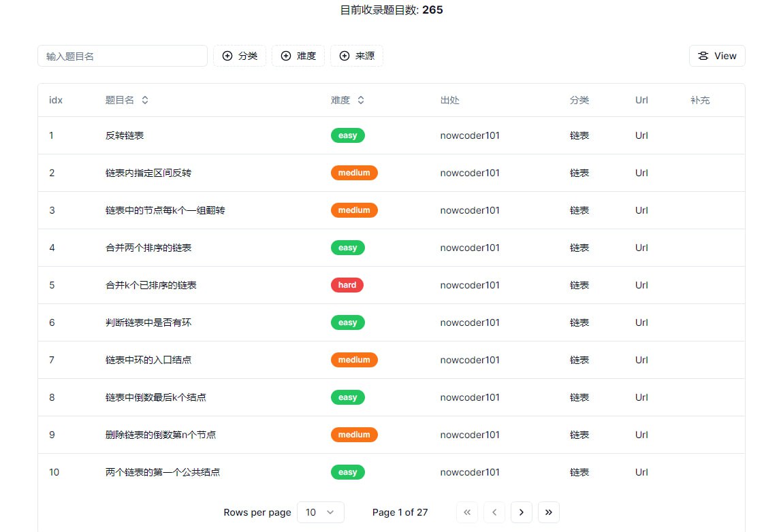Select the title 链表中倒数最后k个结点

(155, 398)
